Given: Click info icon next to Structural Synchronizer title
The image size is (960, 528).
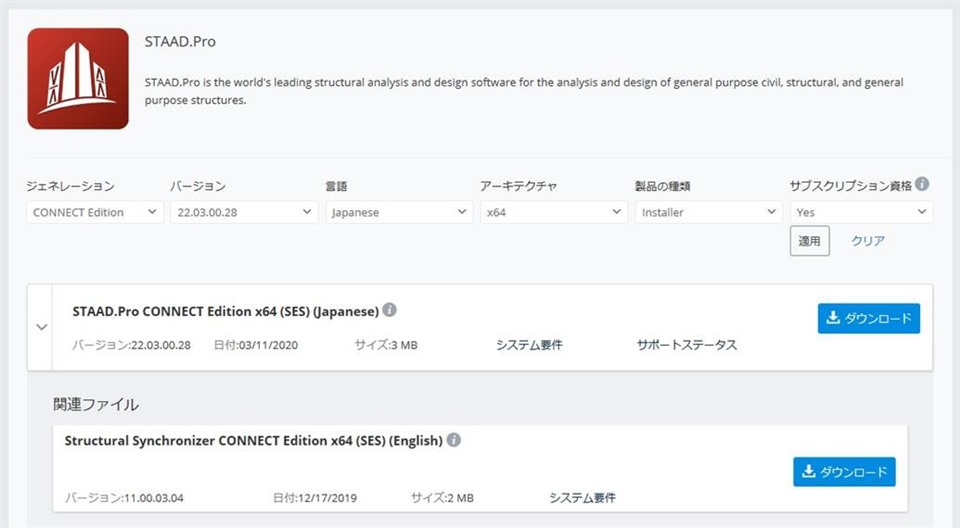Looking at the screenshot, I should coord(454,440).
